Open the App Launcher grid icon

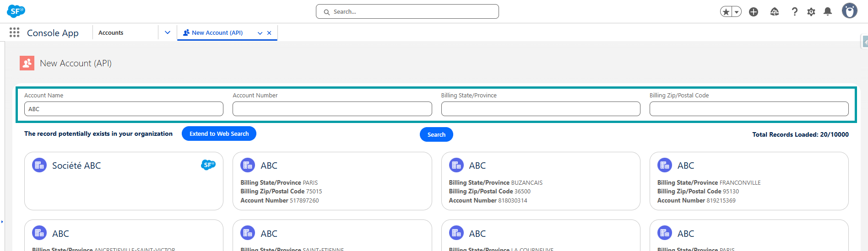14,32
